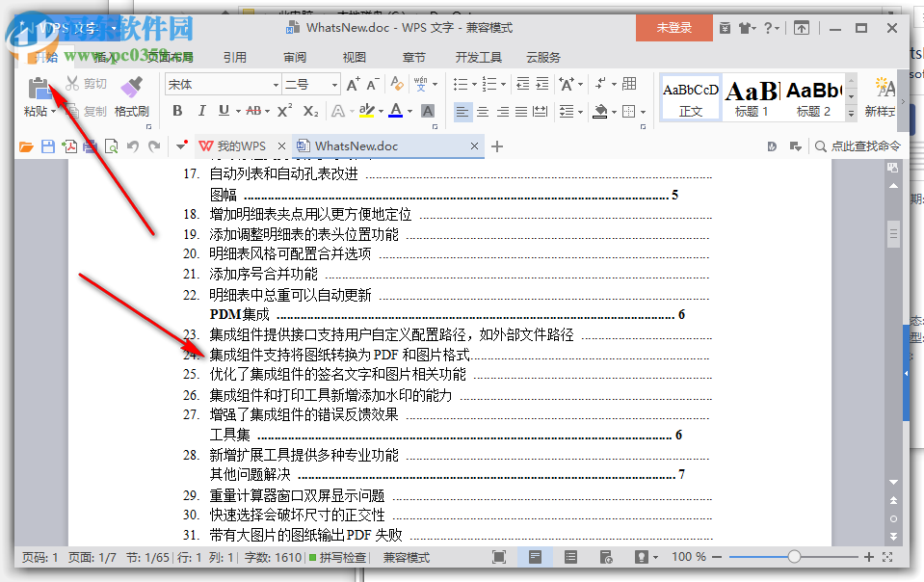This screenshot has width=924, height=582.
Task: Apply the 标题 1 style
Action: point(752,96)
